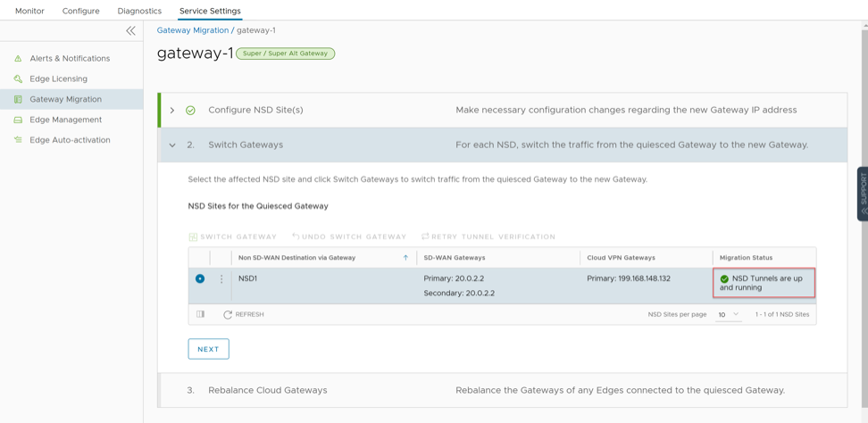This screenshot has width=868, height=423.
Task: Click the Alerts & Notifications warning icon
Action: [x=18, y=59]
